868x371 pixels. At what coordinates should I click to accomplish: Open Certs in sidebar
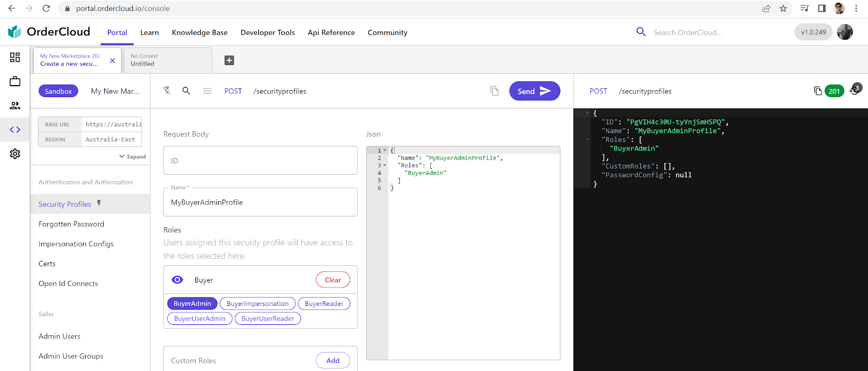pos(47,264)
